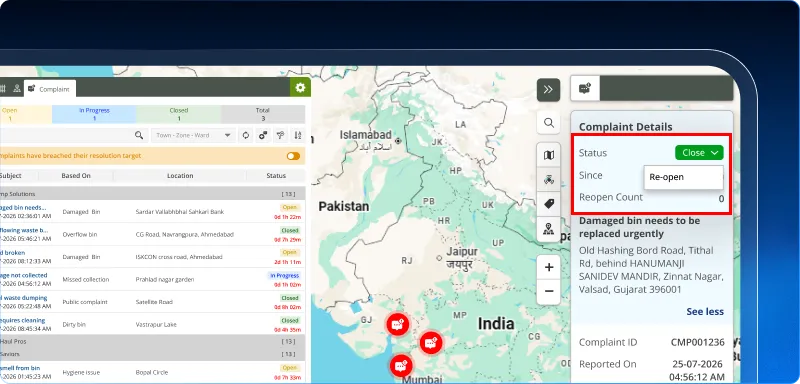Screen dimensions: 800x384
Task: Switch to the Complaint tab
Action: pos(50,89)
